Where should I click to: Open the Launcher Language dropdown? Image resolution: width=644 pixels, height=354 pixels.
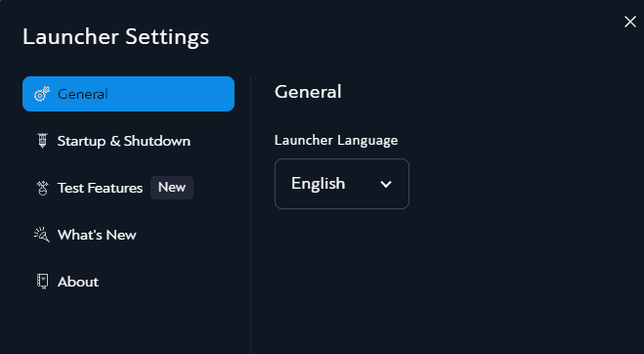(342, 184)
